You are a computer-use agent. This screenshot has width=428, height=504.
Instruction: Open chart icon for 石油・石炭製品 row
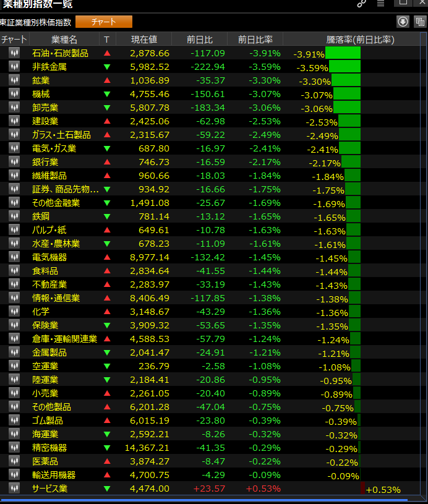pyautogui.click(x=14, y=53)
